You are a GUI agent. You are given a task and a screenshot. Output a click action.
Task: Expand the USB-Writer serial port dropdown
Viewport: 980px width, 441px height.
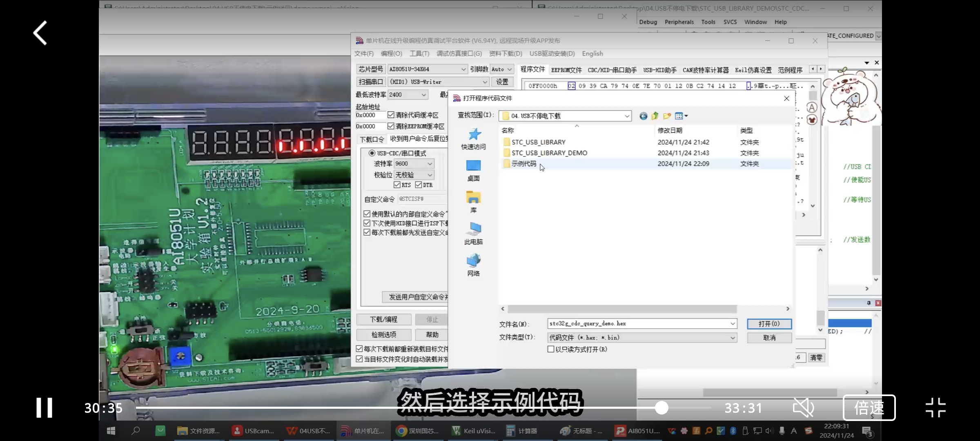485,82
